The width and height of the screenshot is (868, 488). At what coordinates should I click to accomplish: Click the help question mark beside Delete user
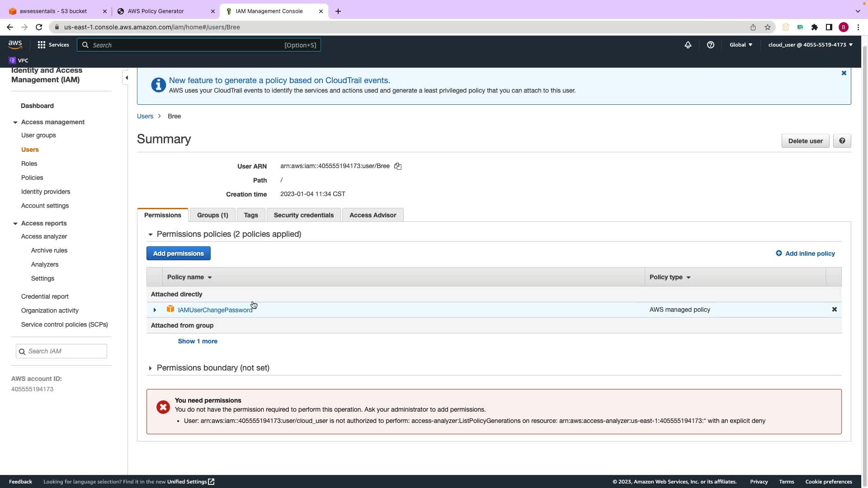click(842, 141)
